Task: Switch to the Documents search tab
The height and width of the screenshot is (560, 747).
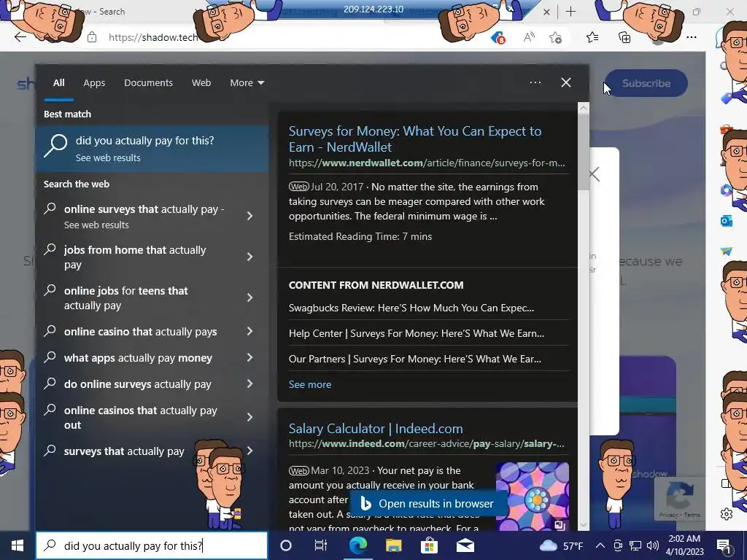Action: (149, 83)
